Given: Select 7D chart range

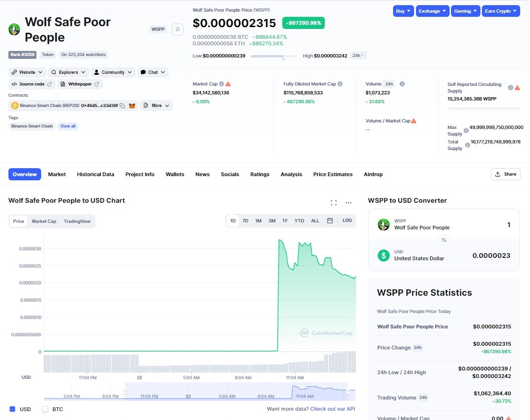Looking at the screenshot, I should pos(245,221).
